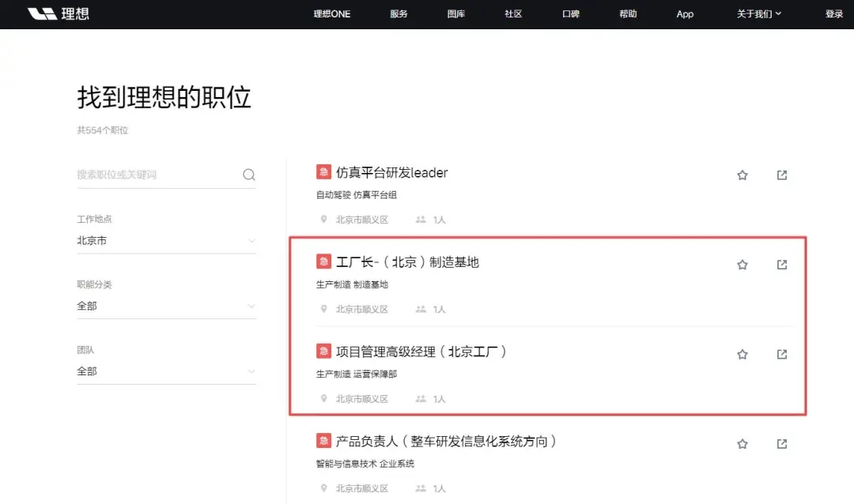This screenshot has width=854, height=504.
Task: Favorite the 产品负责人 position with star
Action: click(x=743, y=444)
